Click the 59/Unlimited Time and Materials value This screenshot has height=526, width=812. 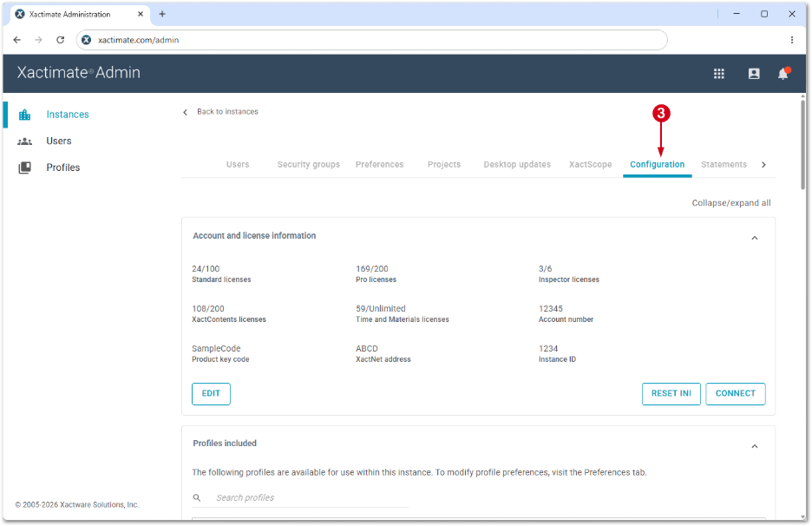pos(381,309)
